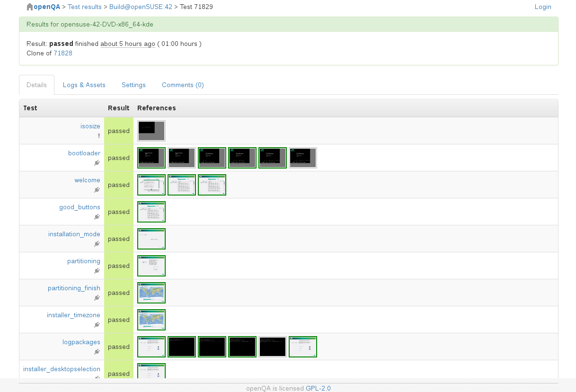
Task: Click the Login link
Action: [542, 7]
